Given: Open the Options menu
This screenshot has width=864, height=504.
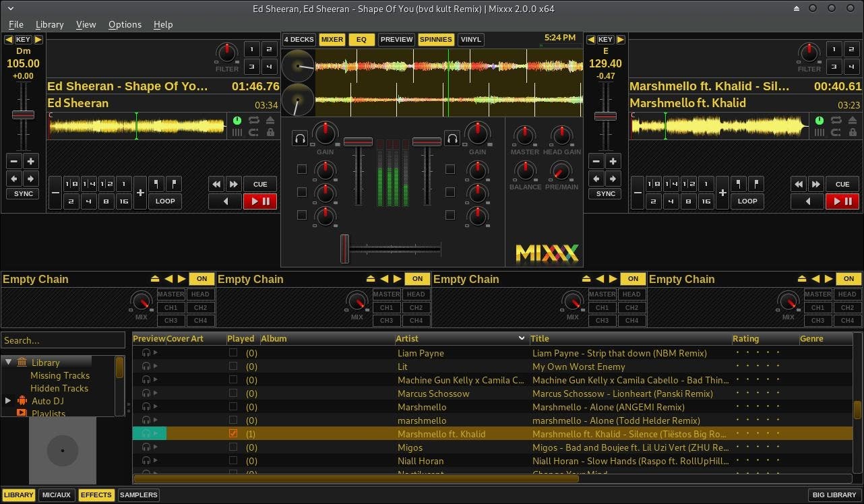Looking at the screenshot, I should click(x=125, y=24).
